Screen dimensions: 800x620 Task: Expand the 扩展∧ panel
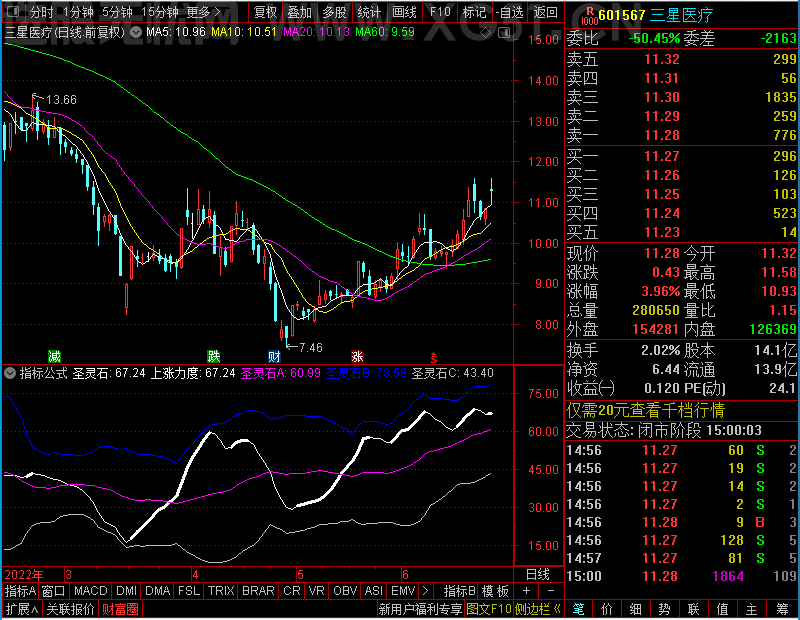[21, 609]
